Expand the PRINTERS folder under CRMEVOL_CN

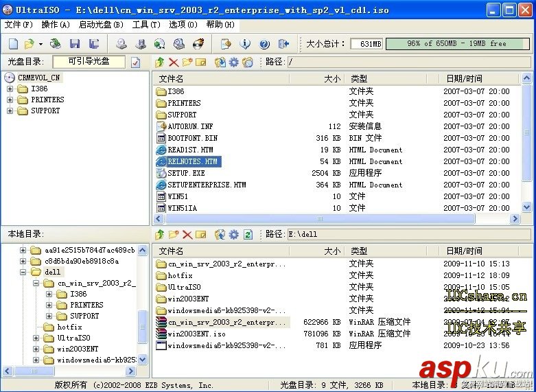click(x=10, y=100)
